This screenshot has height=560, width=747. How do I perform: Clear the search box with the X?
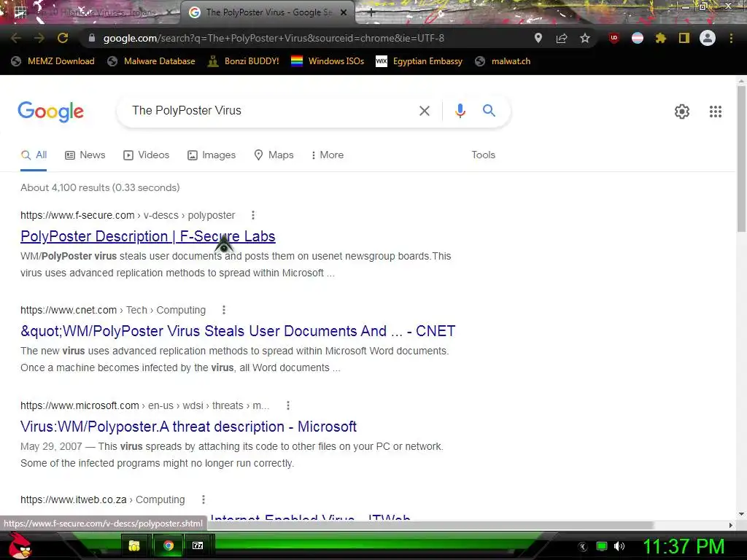click(425, 111)
